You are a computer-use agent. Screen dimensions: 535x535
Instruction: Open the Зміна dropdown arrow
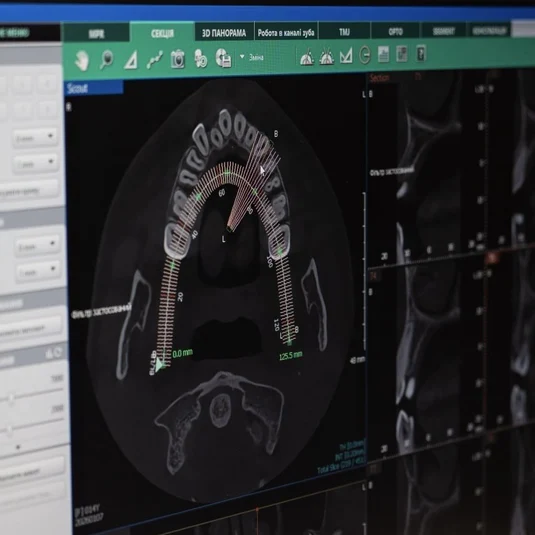click(x=242, y=56)
